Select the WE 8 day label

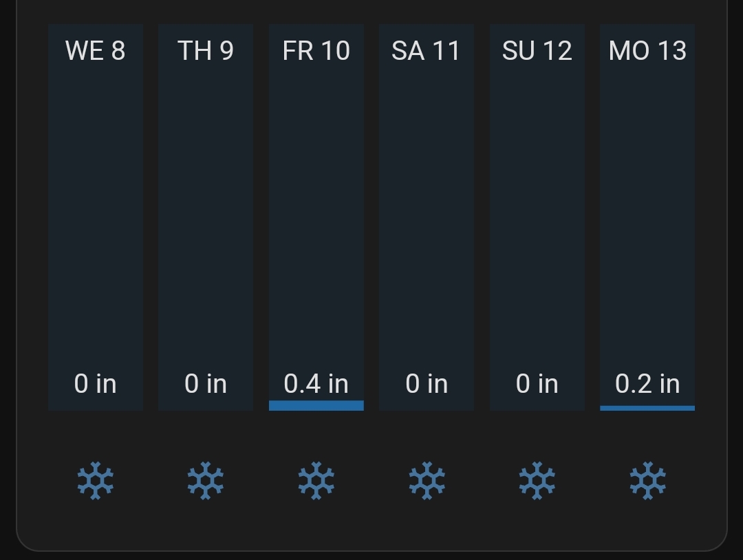click(96, 51)
